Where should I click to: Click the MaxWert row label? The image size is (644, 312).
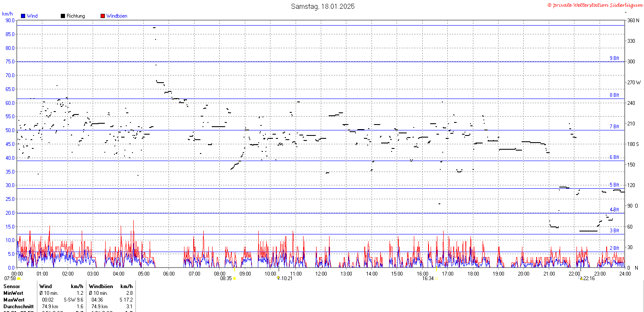(x=14, y=300)
